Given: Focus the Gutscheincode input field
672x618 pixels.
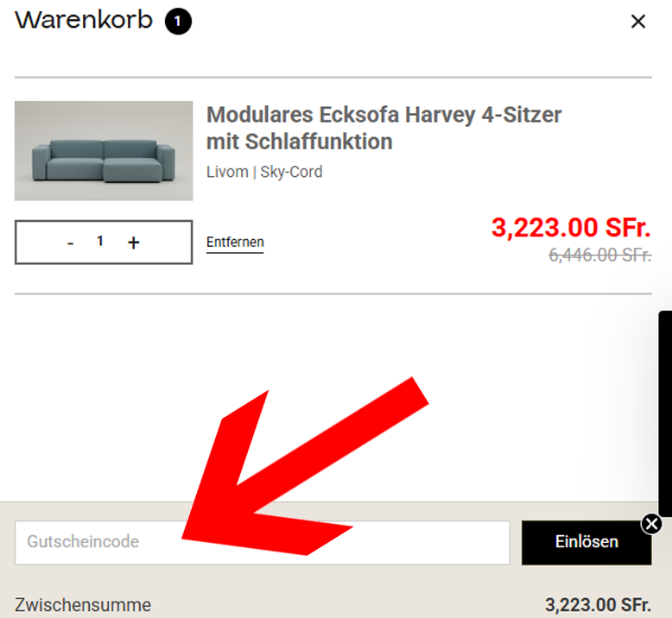Looking at the screenshot, I should (263, 543).
